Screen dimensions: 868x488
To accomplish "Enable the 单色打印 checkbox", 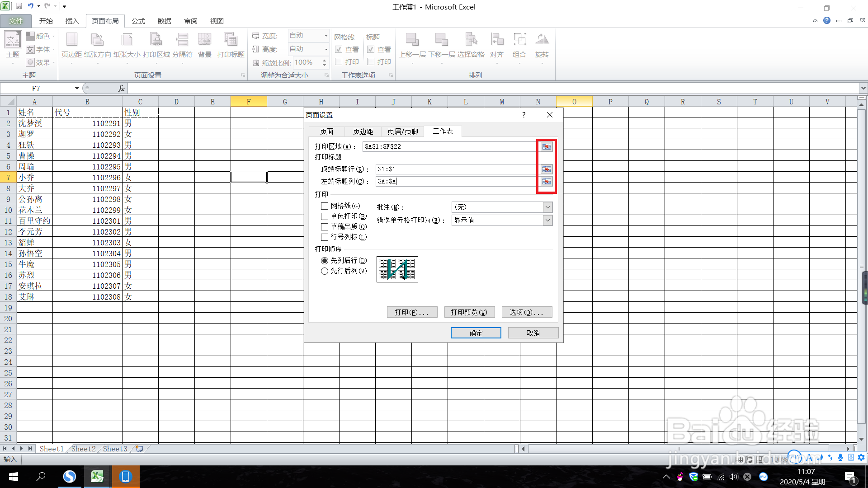I will pos(324,216).
